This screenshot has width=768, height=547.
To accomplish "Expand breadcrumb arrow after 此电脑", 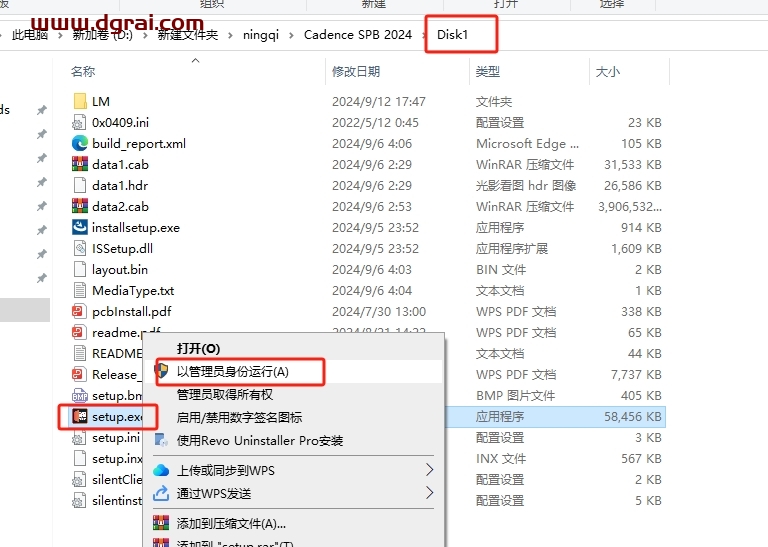I will [x=60, y=35].
